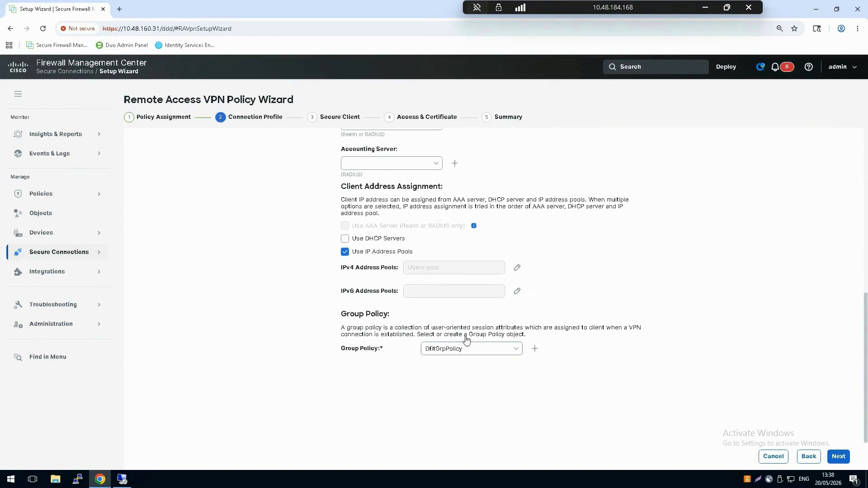Click the page vertical scrollbar
Image resolution: width=868 pixels, height=488 pixels.
(865, 367)
